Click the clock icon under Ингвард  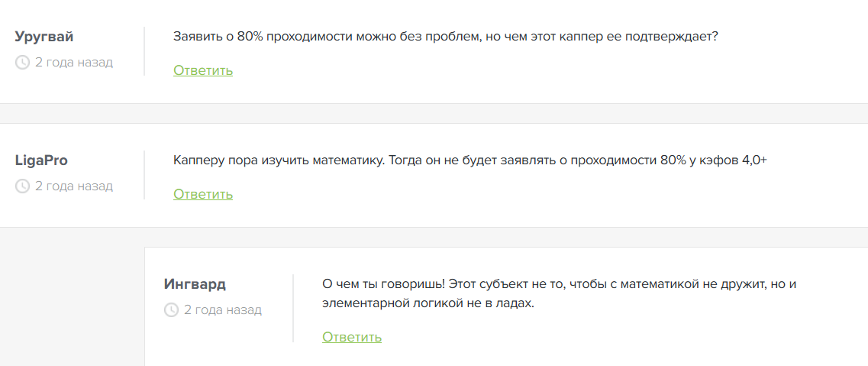coord(171,309)
